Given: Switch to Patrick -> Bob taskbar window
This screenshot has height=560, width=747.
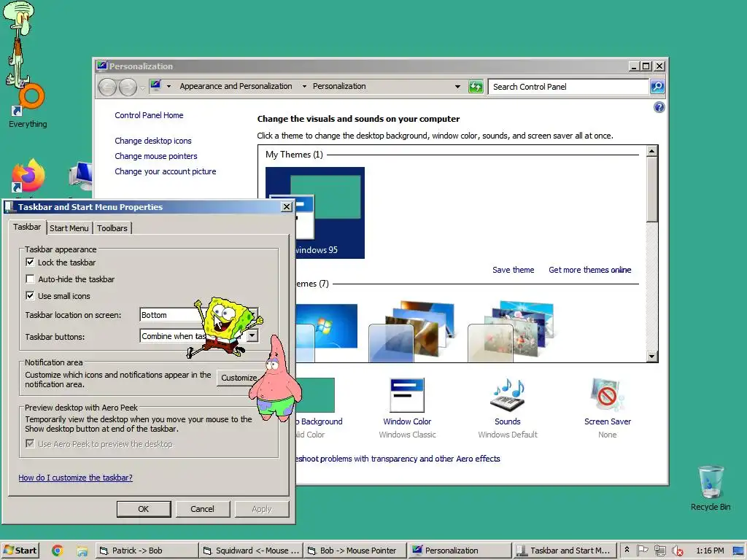Looking at the screenshot, I should click(146, 551).
